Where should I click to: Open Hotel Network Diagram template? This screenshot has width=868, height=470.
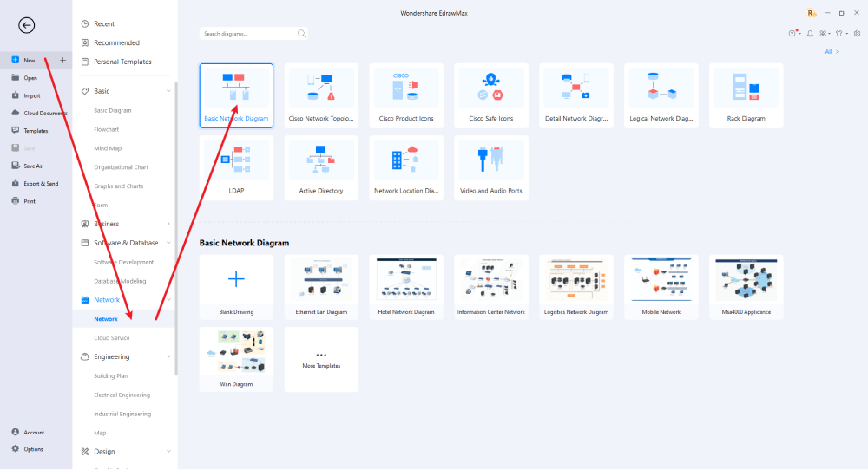pyautogui.click(x=406, y=287)
